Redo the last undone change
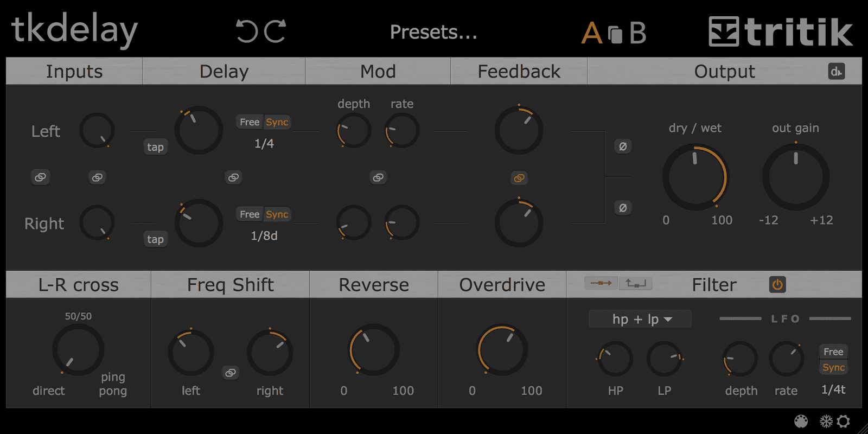868x434 pixels. (275, 31)
